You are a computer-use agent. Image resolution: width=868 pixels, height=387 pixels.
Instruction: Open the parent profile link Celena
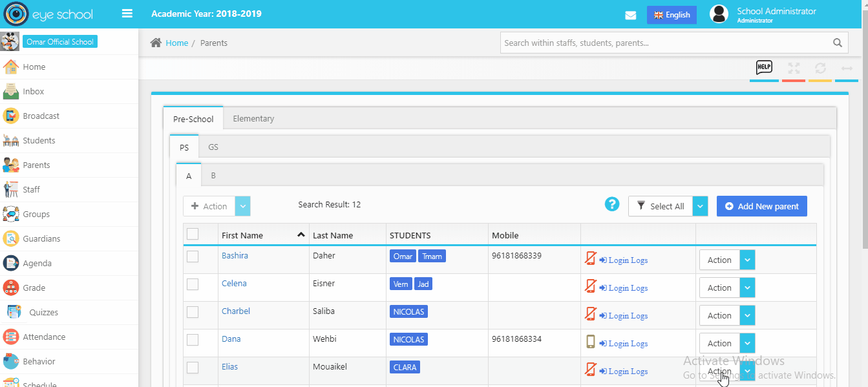[x=234, y=283]
